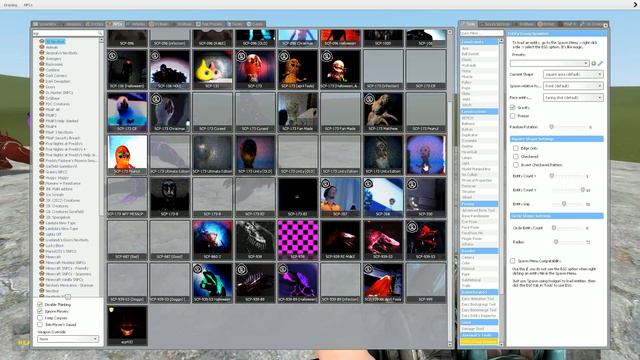Open the Presets dropdown
The height and width of the screenshot is (360, 640).
[x=549, y=64]
